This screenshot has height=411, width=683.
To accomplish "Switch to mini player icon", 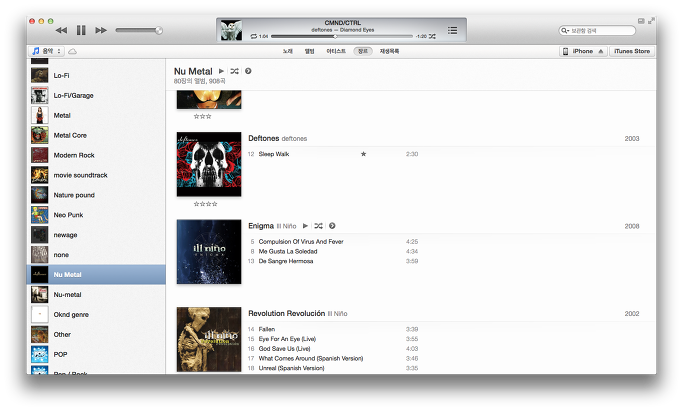I will 641,21.
